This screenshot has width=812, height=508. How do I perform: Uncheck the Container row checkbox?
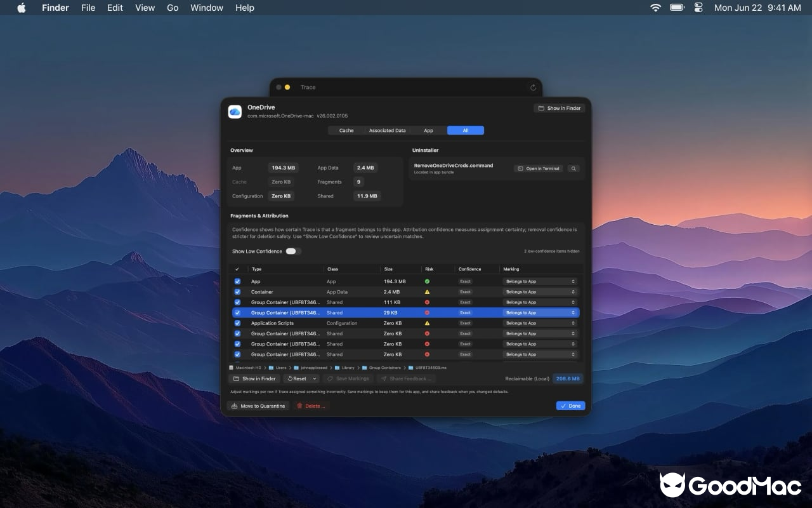point(237,292)
